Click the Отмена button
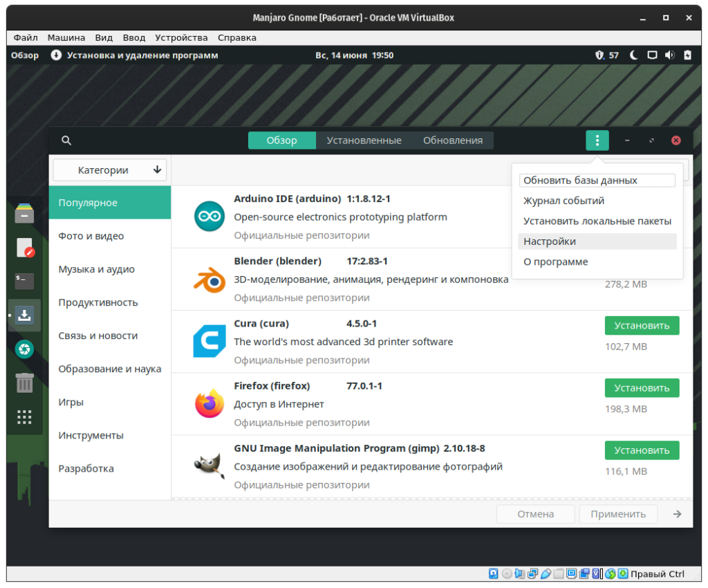708x588 pixels. [536, 514]
